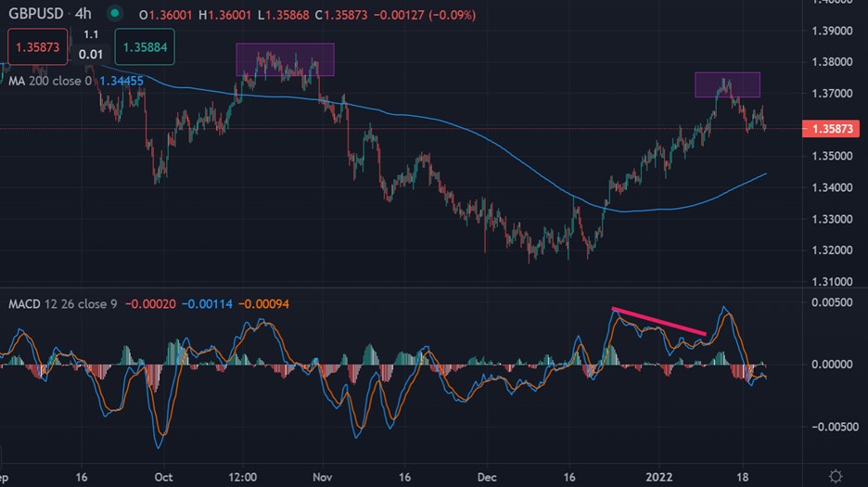The image size is (868, 487).
Task: Select the MACD 12 26 close 9 legend
Action: (62, 304)
